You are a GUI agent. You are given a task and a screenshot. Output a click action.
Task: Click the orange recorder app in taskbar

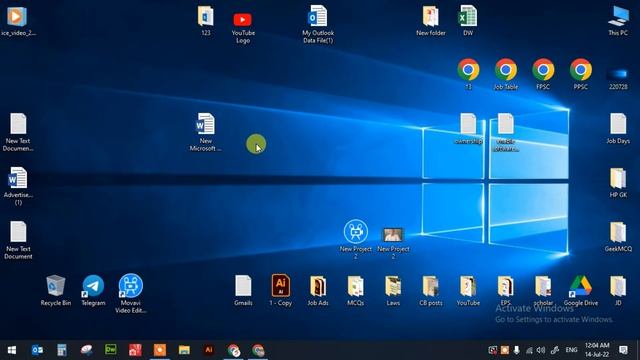(160, 350)
